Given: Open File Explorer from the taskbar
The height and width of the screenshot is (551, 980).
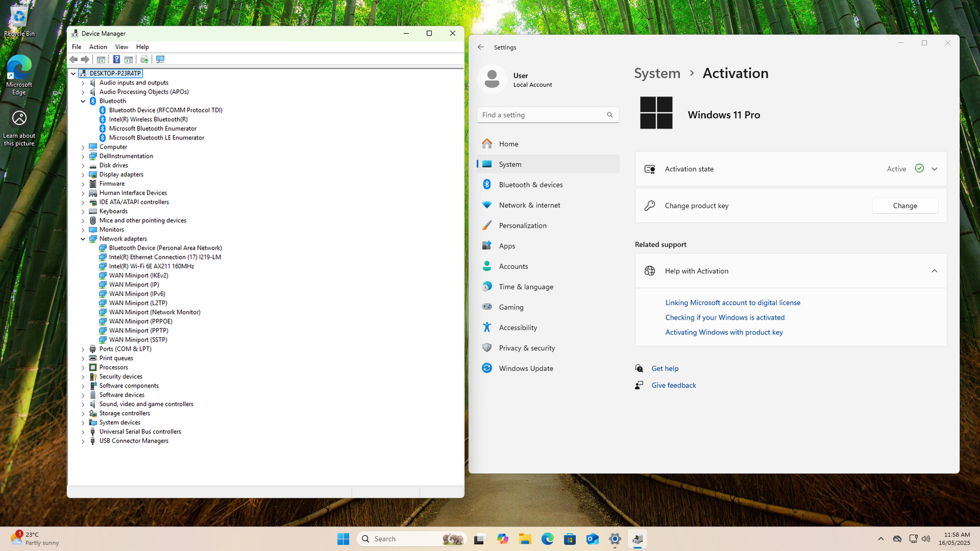Looking at the screenshot, I should tap(525, 539).
